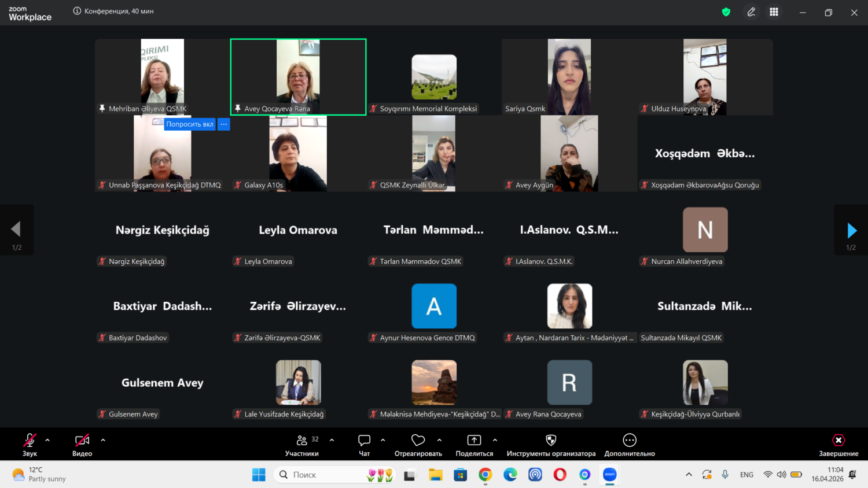The image size is (868, 488).
Task: Expand video options arrow next to Видео
Action: click(103, 440)
